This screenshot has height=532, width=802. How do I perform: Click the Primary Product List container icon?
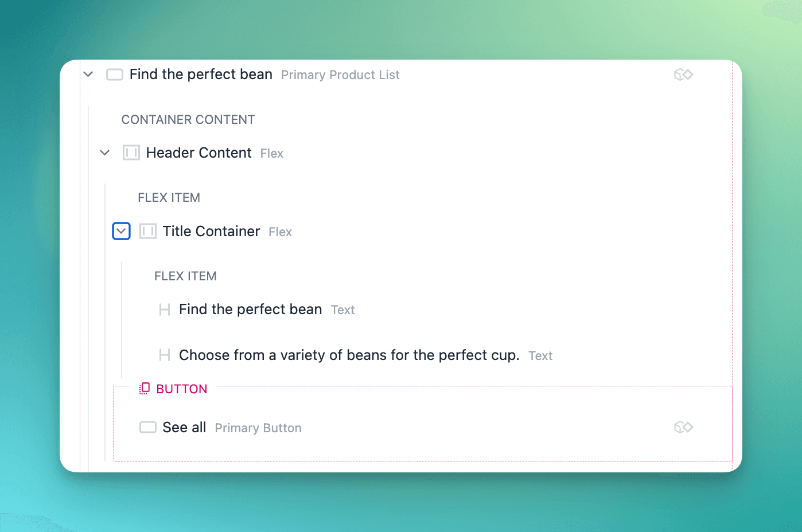[x=115, y=75]
